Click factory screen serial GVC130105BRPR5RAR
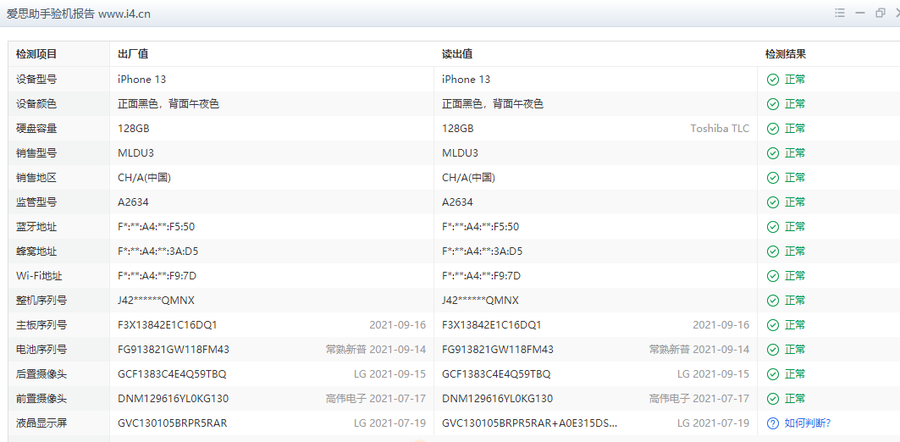 pyautogui.click(x=173, y=423)
